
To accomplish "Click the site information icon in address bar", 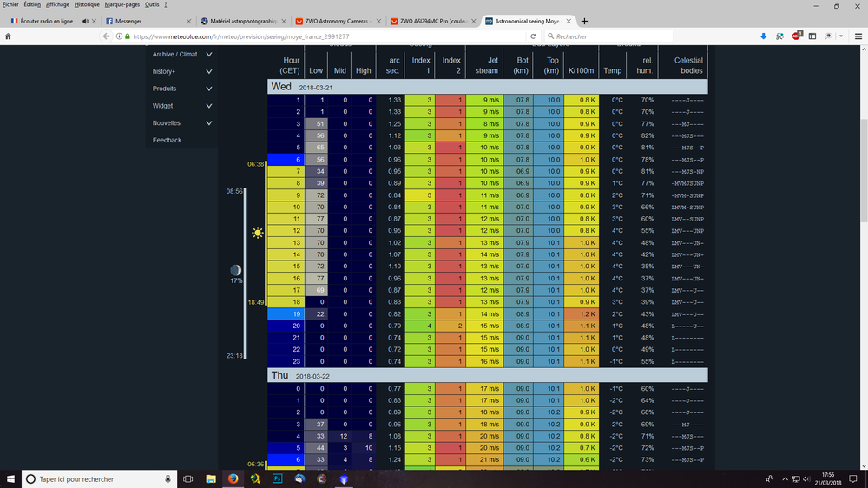I will tap(119, 36).
